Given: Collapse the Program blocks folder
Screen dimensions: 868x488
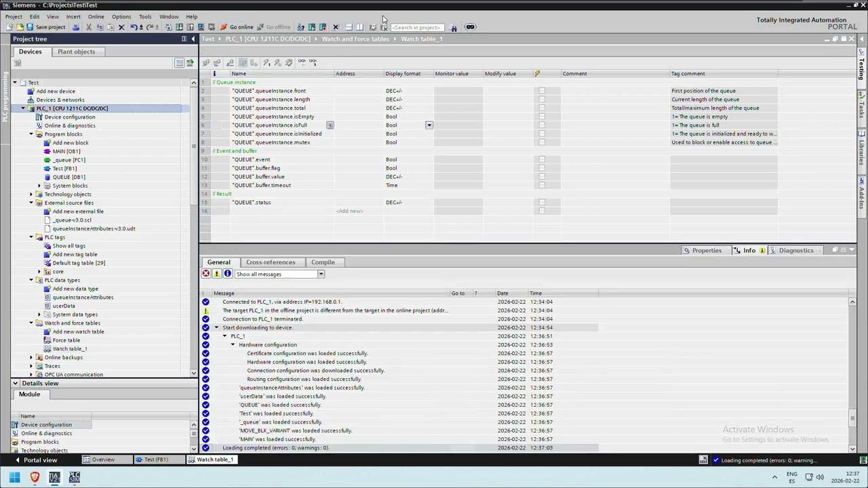Looking at the screenshot, I should (31, 134).
